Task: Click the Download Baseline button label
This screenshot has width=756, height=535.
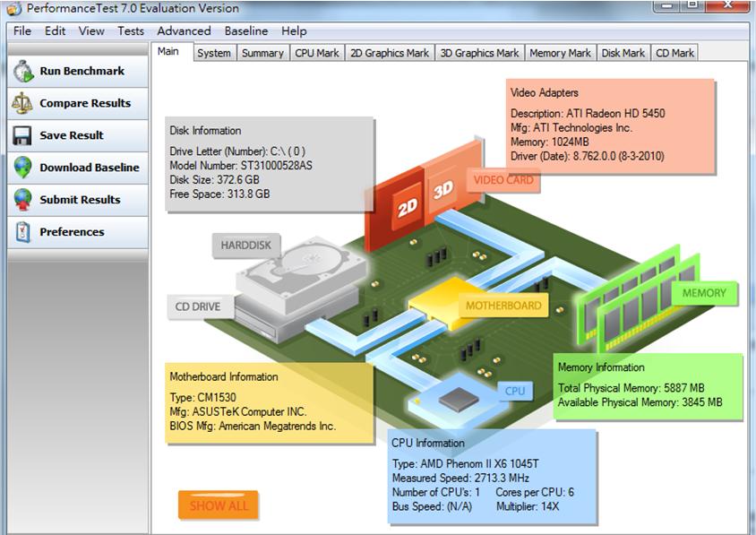Action: point(90,168)
